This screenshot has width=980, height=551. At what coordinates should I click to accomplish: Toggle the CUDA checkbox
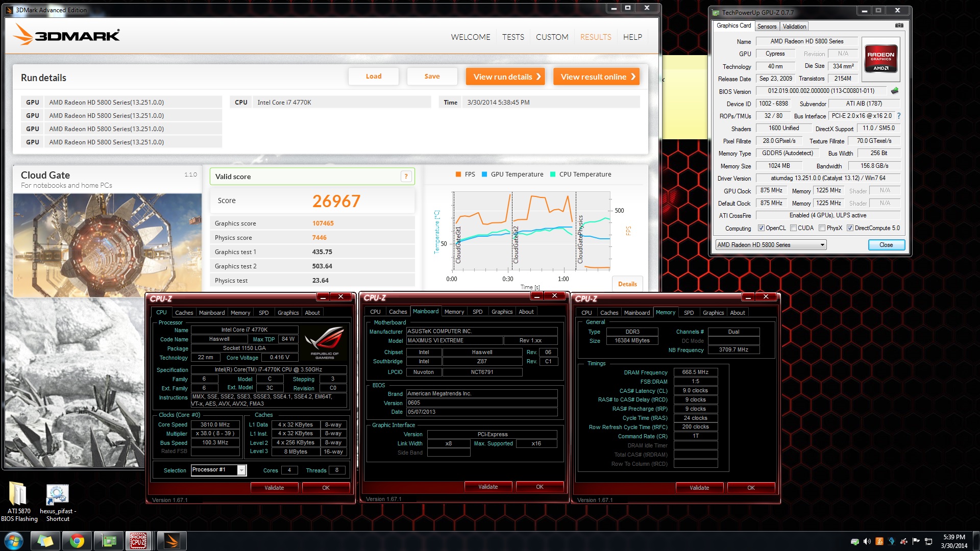793,228
